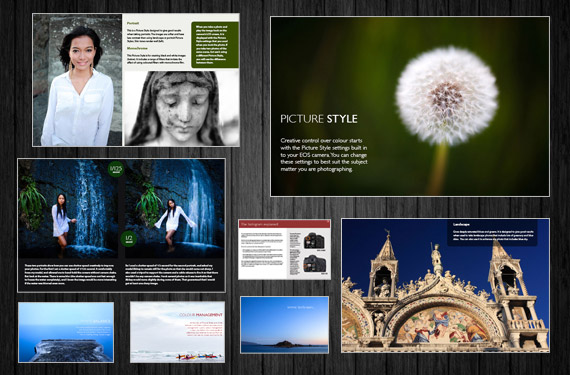
Task: Click the red histogram explained header bar
Action: point(284,224)
